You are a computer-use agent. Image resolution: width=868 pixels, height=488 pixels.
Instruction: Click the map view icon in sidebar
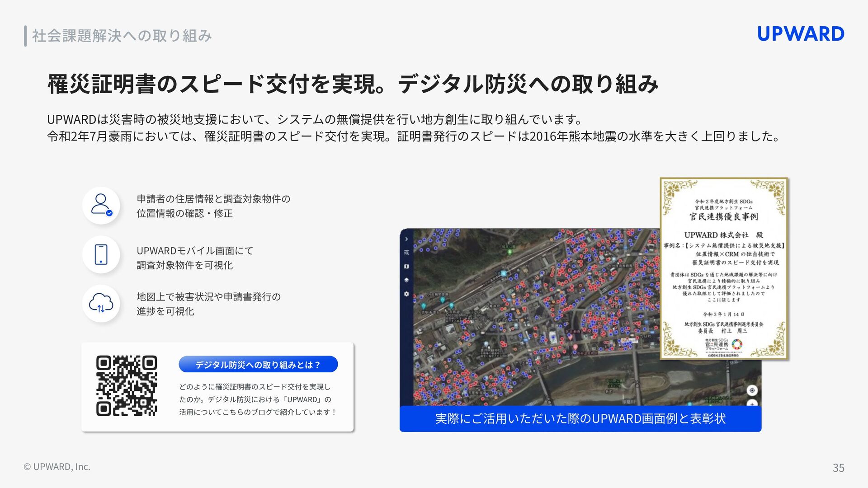click(x=406, y=267)
